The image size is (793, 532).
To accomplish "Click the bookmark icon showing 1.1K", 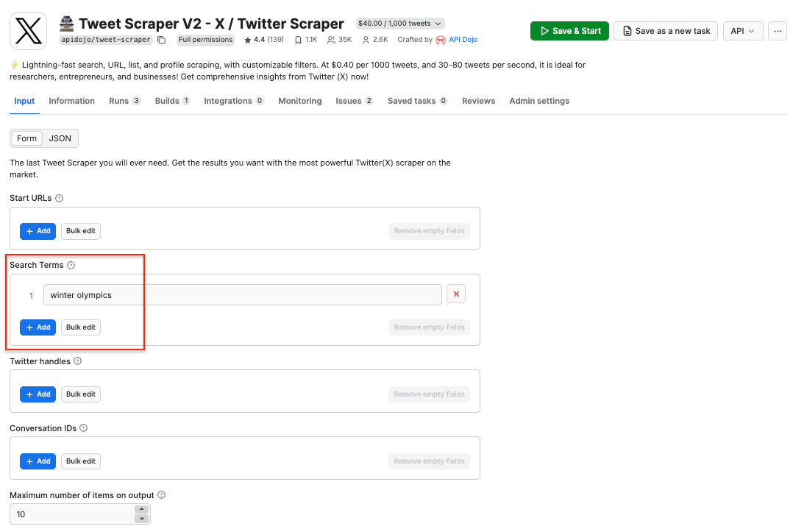I will [x=297, y=39].
